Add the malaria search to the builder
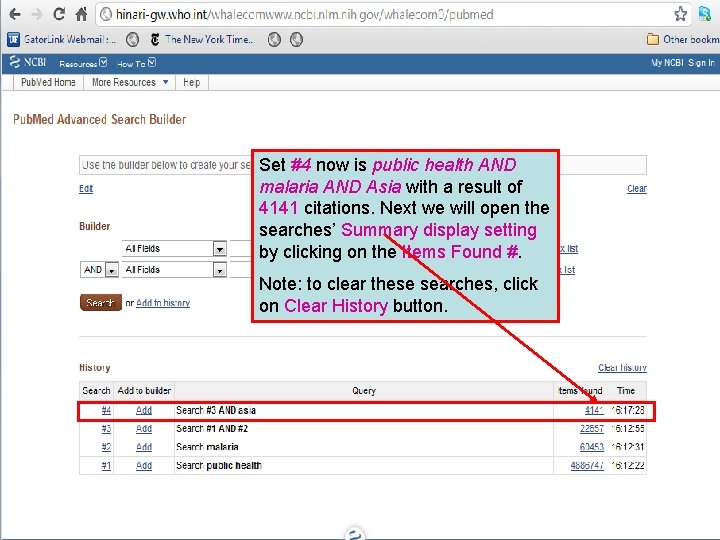The width and height of the screenshot is (720, 540). coord(144,447)
